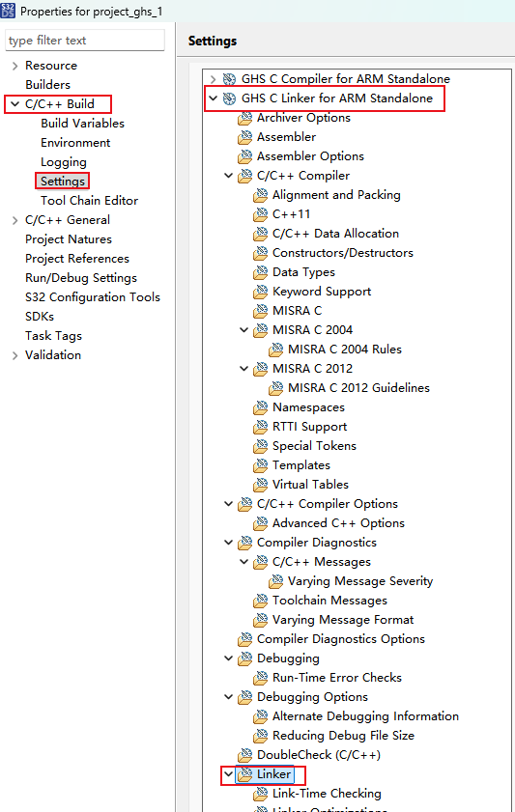The width and height of the screenshot is (515, 812).
Task: Open Alternate Debugging Information settings
Action: click(x=365, y=716)
